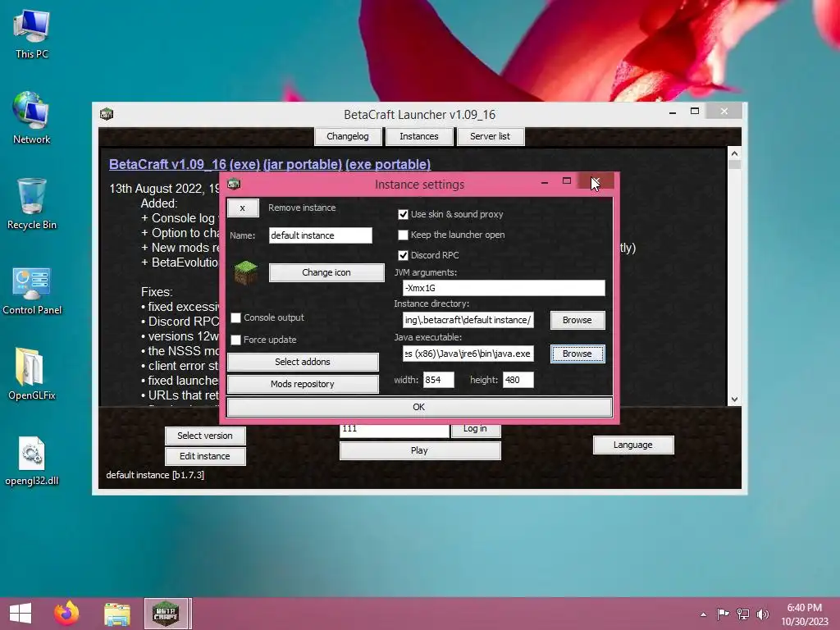
Task: Click the JVM arguments field
Action: point(504,288)
